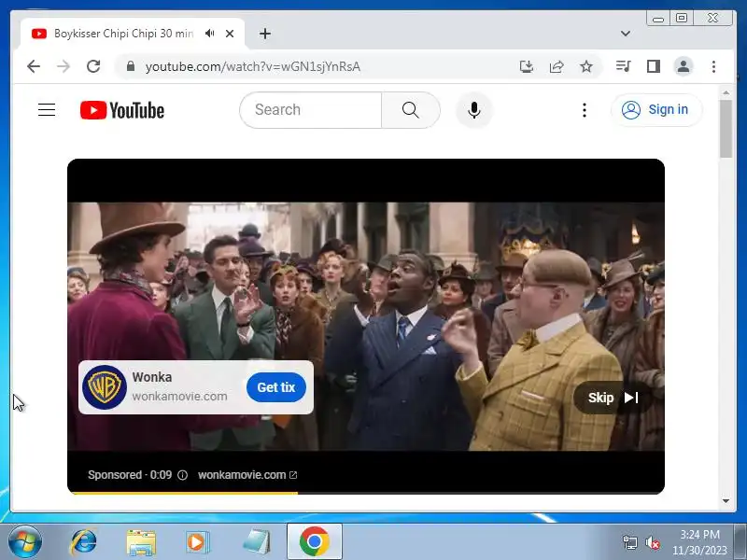Start voice search with microphone icon
The width and height of the screenshot is (747, 560).
pos(474,110)
